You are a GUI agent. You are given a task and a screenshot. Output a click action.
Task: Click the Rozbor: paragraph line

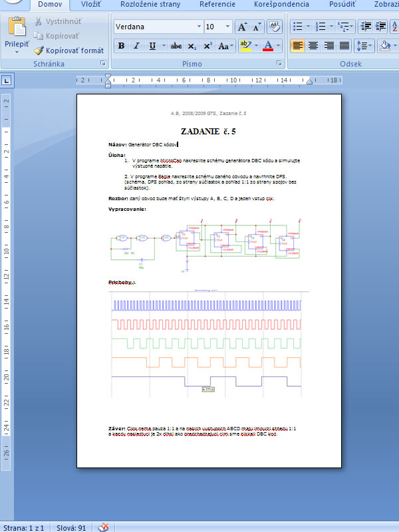coord(191,198)
